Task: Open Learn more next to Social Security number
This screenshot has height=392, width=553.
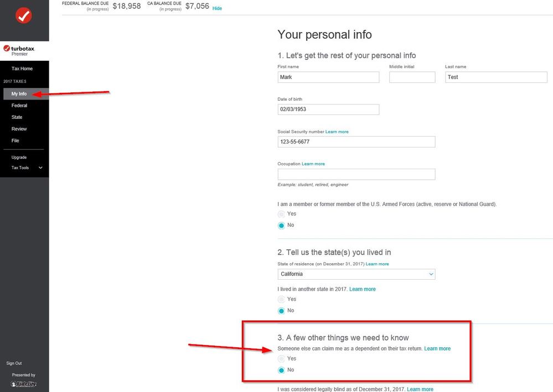Action: [337, 132]
